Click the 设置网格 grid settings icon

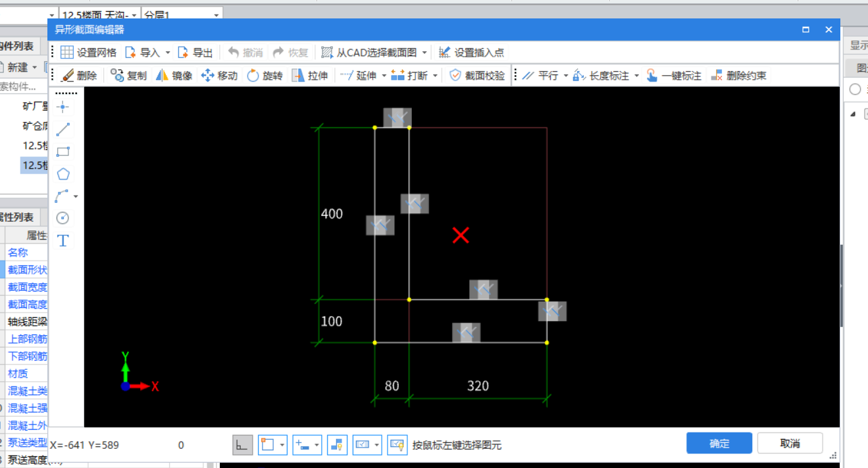coord(67,53)
